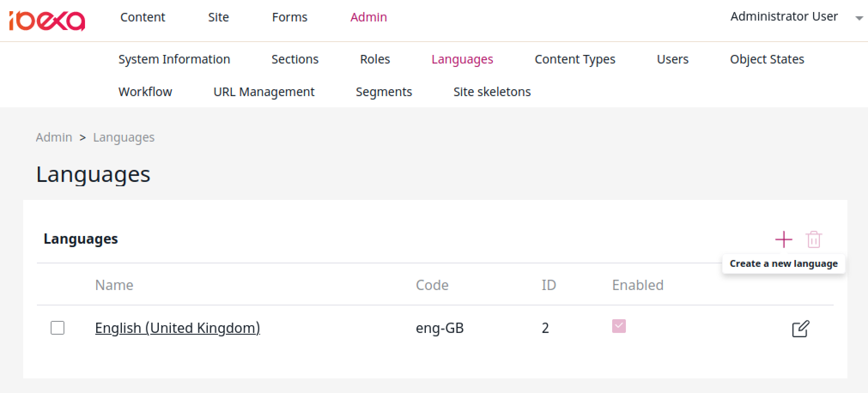Click the plus icon to create a language
This screenshot has height=393, width=868.
783,239
